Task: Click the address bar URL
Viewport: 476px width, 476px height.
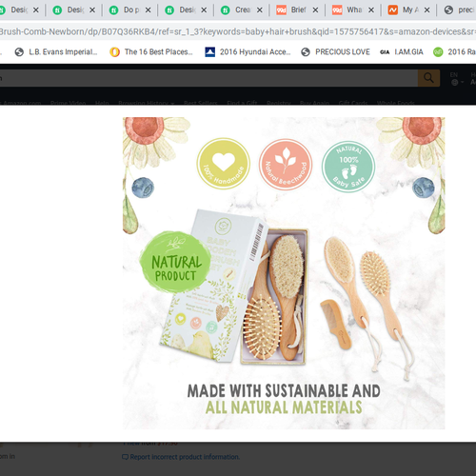Action: [x=238, y=31]
